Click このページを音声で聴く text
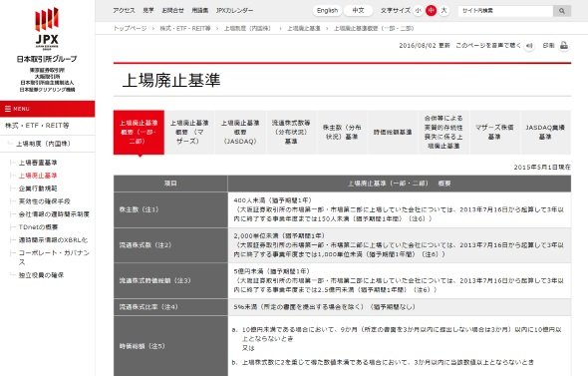 click(488, 46)
